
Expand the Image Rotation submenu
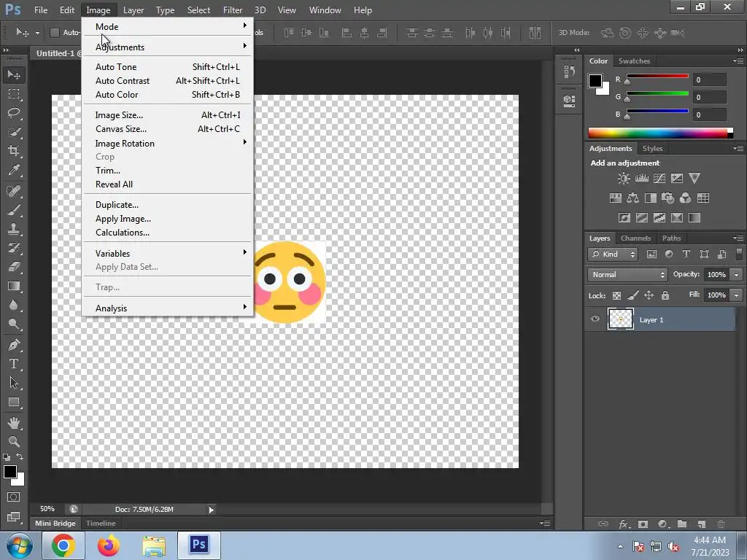(167, 144)
